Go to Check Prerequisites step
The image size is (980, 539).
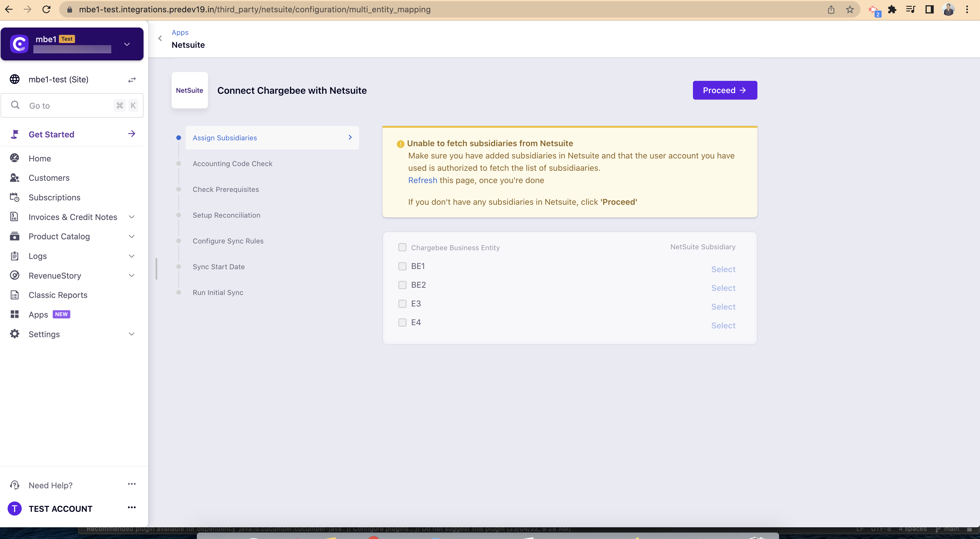tap(226, 190)
